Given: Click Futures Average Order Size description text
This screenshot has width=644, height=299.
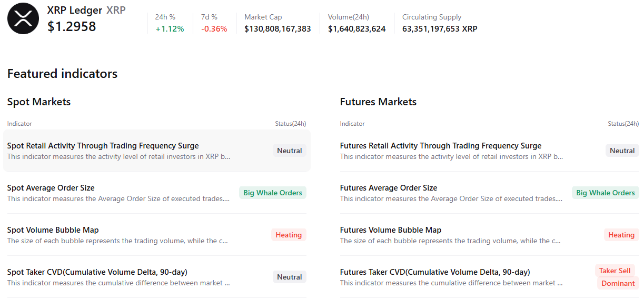Looking at the screenshot, I should point(451,199).
